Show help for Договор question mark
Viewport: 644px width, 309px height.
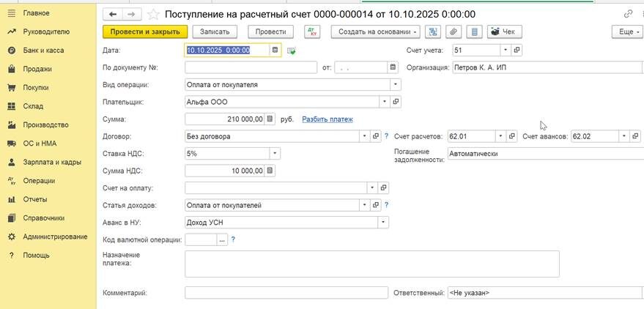[x=386, y=137]
